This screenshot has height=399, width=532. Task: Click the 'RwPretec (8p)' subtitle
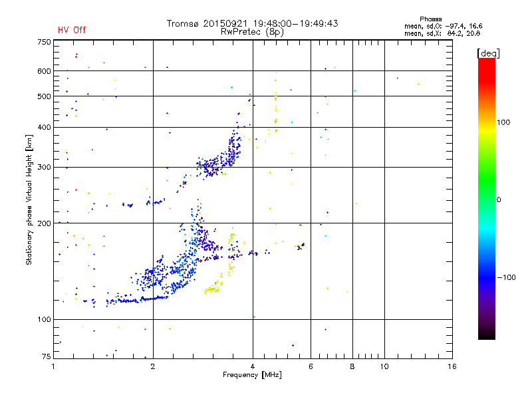pyautogui.click(x=252, y=32)
